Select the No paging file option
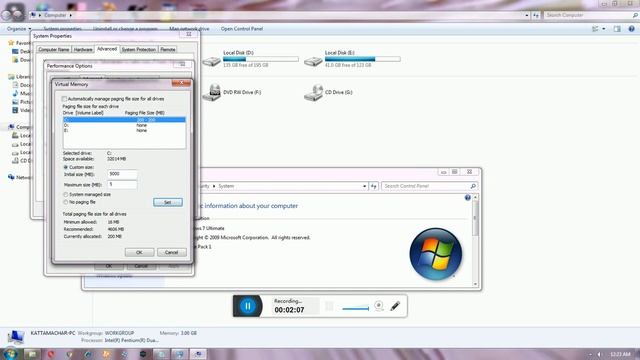The image size is (640, 360). pos(65,202)
